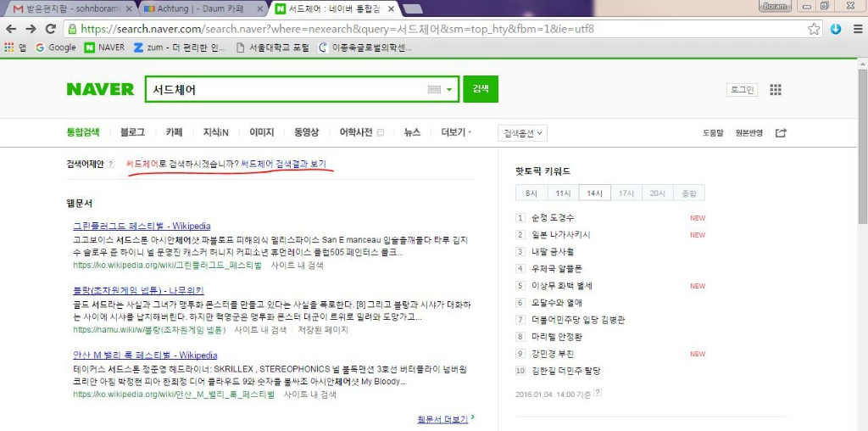The image size is (868, 431).
Task: Go forward with the browser forward arrow
Action: click(x=31, y=30)
